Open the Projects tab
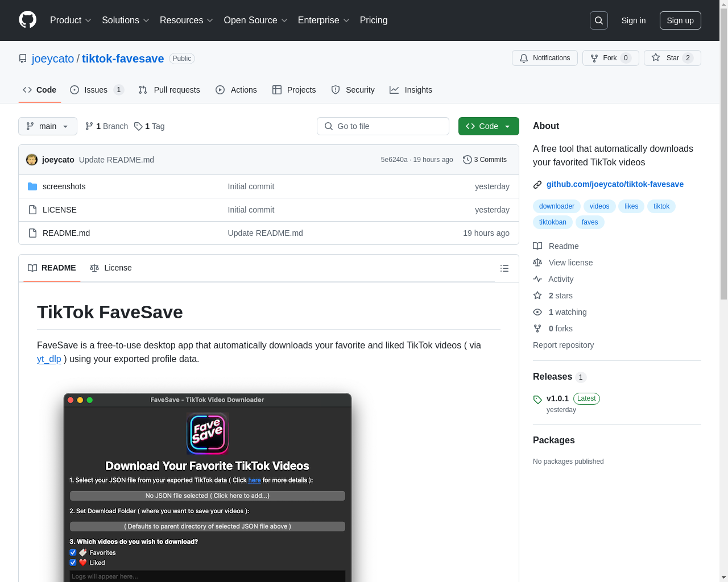728x582 pixels. pyautogui.click(x=294, y=90)
